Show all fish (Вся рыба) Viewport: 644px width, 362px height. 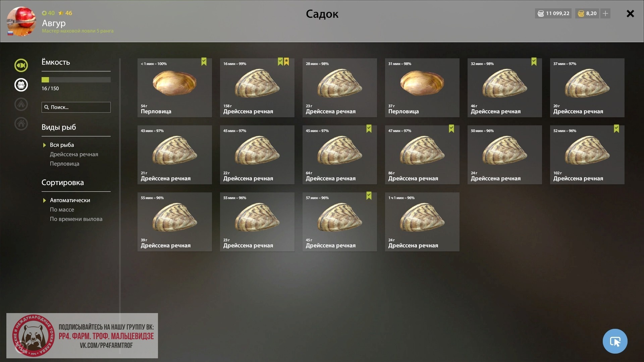62,145
